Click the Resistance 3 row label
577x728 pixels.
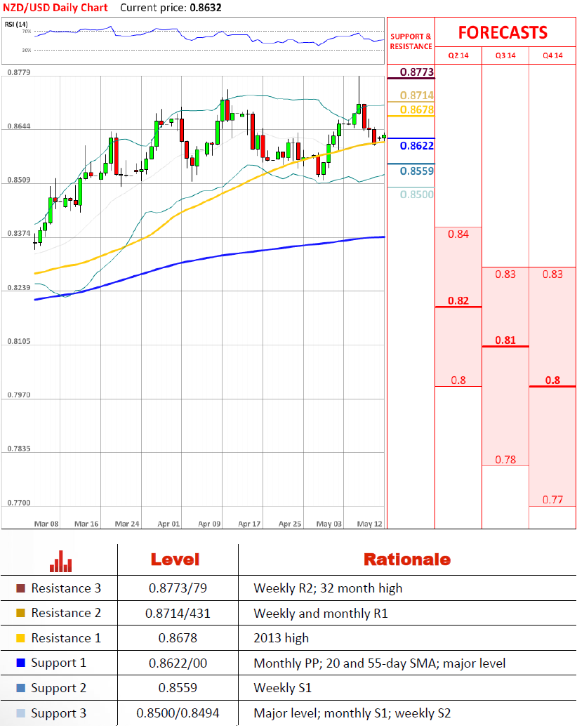[66, 588]
